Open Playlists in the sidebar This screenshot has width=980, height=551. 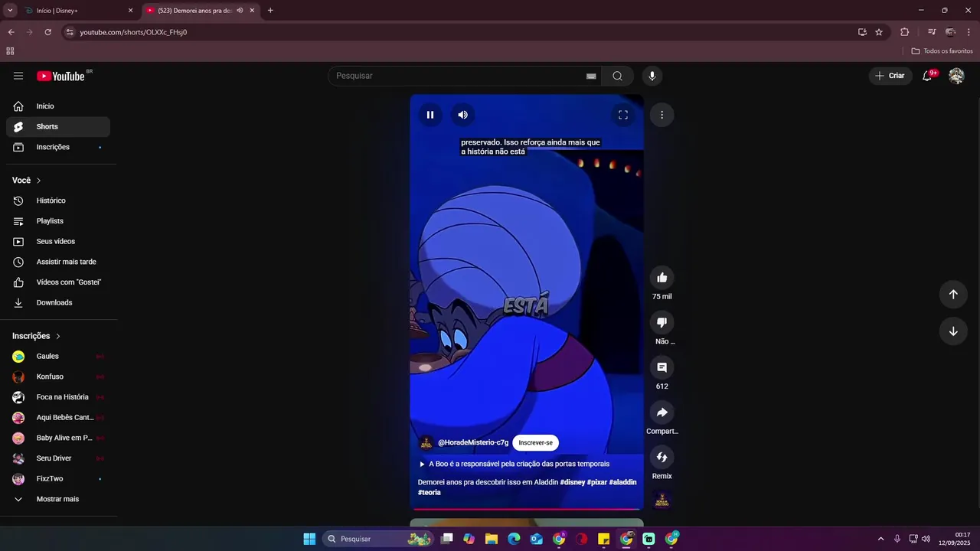pyautogui.click(x=58, y=221)
